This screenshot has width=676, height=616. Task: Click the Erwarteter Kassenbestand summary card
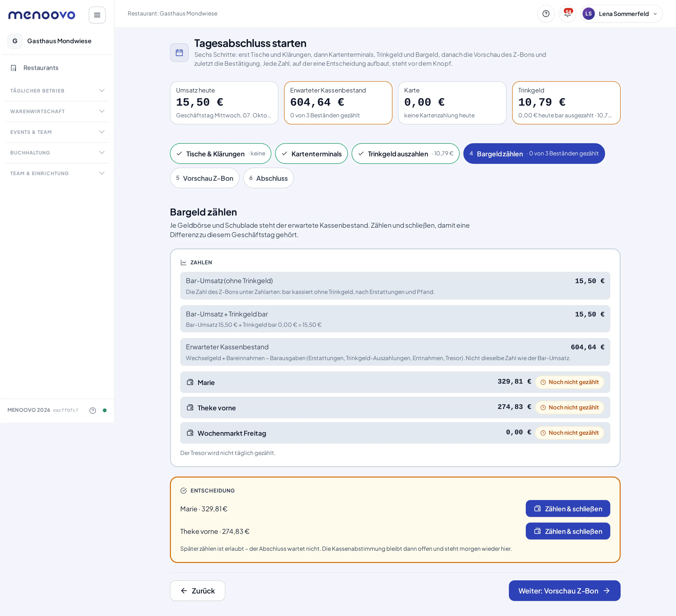pyautogui.click(x=338, y=103)
